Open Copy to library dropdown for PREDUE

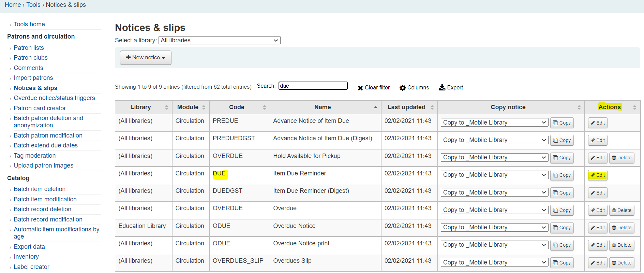[494, 123]
